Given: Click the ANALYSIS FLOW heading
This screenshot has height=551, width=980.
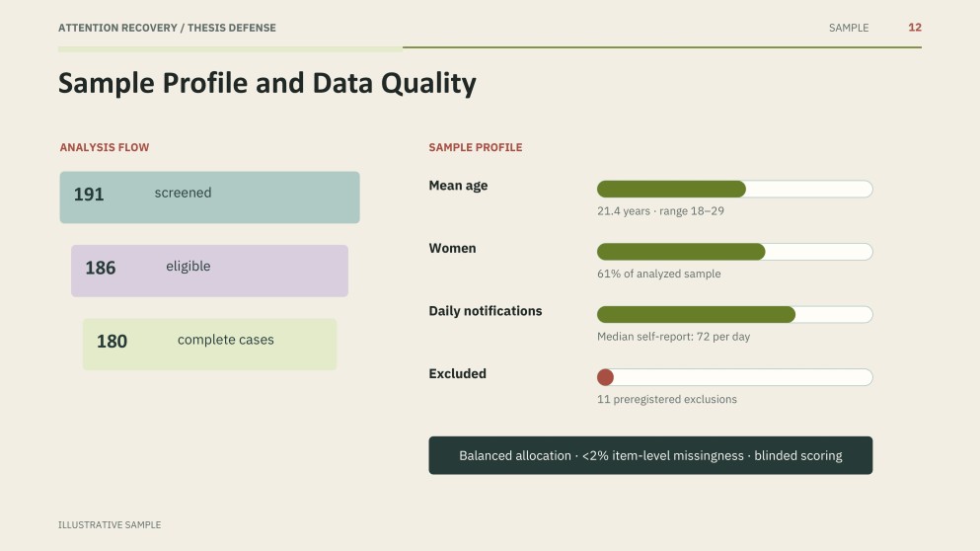Looking at the screenshot, I should tap(105, 147).
